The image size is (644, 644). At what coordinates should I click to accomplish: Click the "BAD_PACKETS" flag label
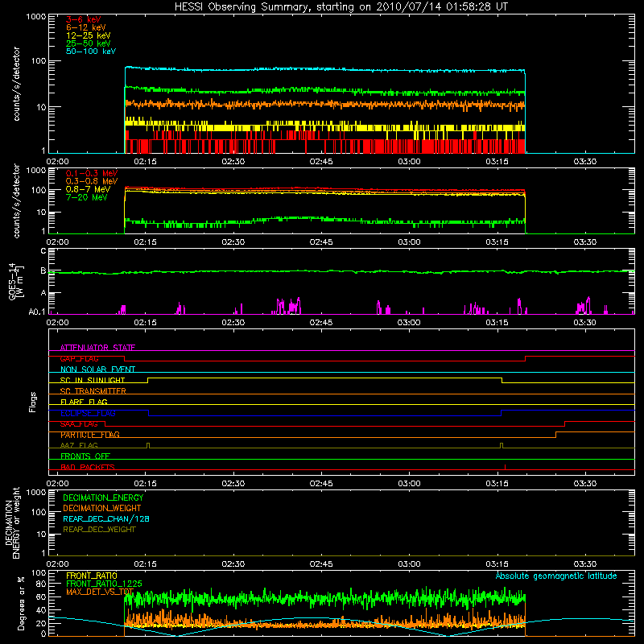tap(88, 467)
